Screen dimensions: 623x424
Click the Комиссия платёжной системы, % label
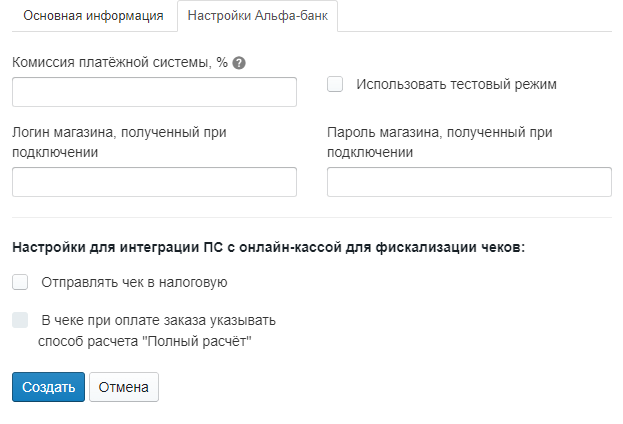[120, 62]
